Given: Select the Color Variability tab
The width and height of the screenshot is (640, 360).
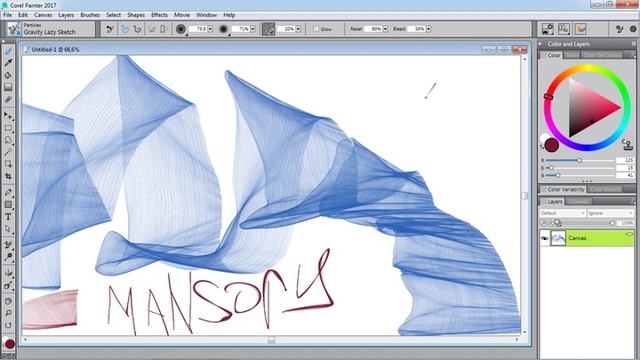Looking at the screenshot, I should pos(563,189).
